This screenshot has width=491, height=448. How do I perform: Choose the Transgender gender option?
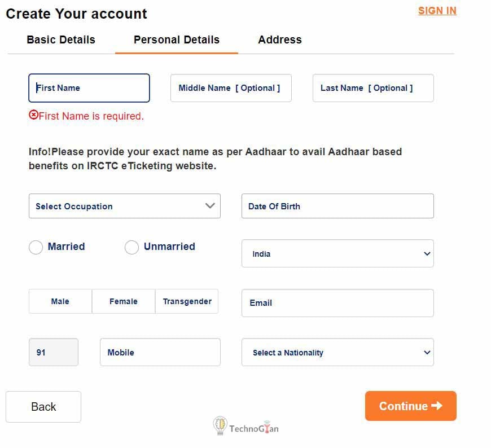187,301
